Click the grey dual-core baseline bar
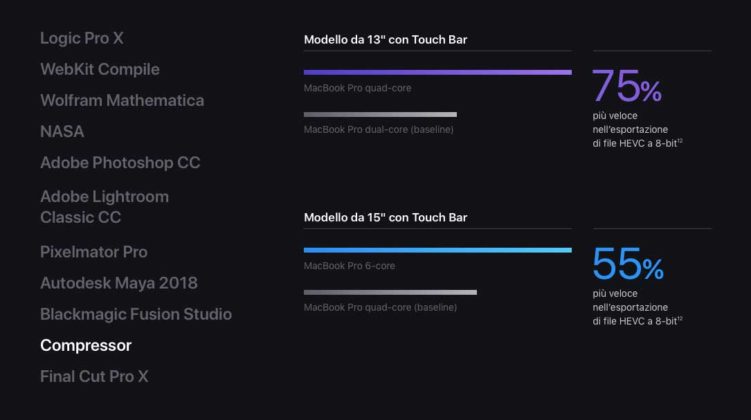This screenshot has width=751, height=420. pyautogui.click(x=380, y=114)
